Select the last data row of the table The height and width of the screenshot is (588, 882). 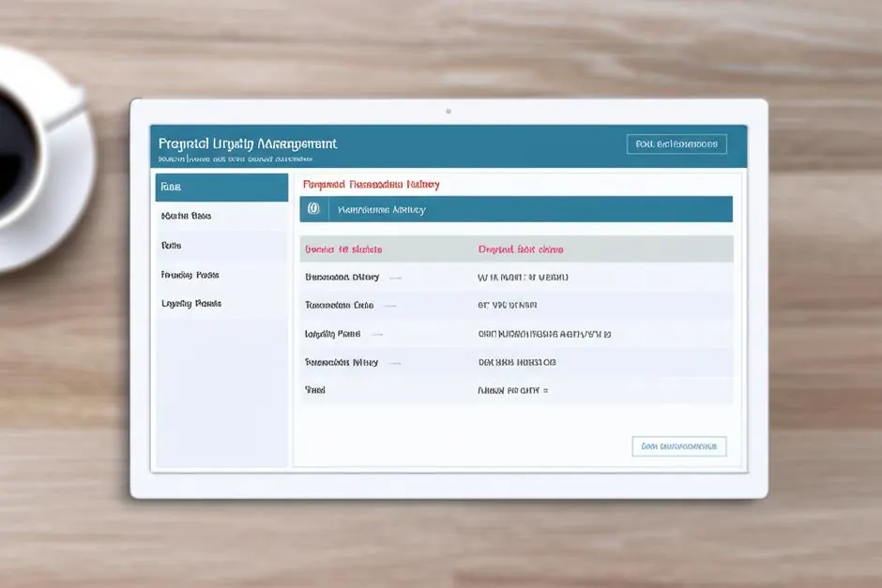point(516,390)
